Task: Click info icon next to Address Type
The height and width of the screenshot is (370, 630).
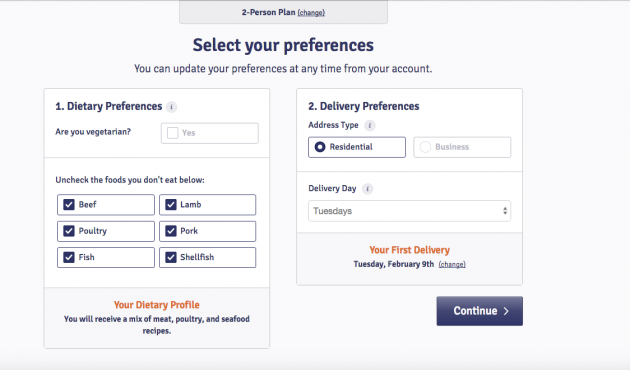Action: pyautogui.click(x=370, y=125)
